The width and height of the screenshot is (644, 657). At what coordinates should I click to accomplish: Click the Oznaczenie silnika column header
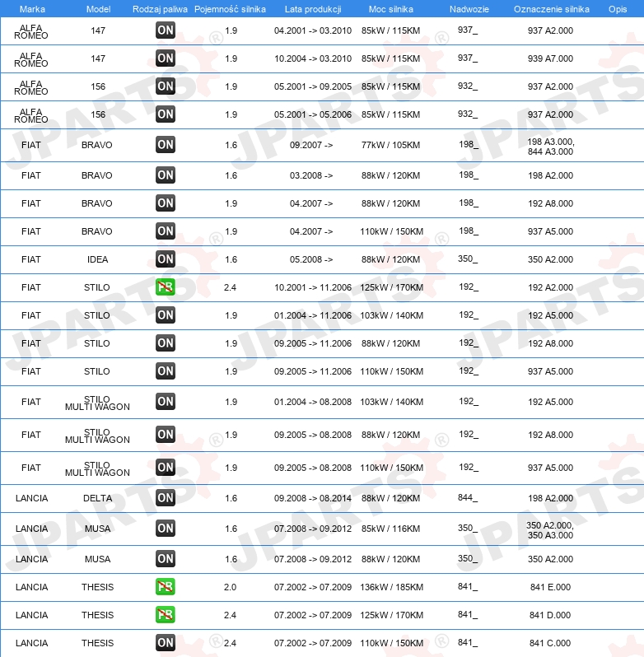tap(552, 9)
